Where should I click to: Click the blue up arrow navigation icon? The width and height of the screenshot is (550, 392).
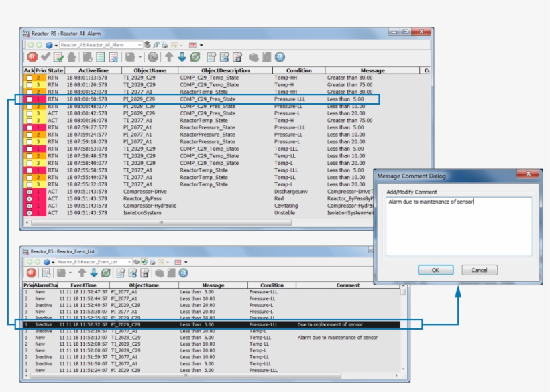point(170,57)
